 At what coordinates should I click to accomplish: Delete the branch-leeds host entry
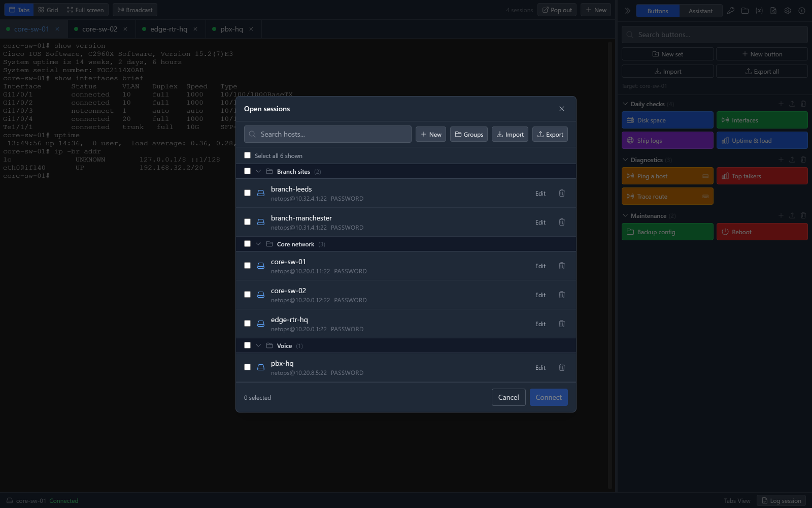tap(562, 193)
